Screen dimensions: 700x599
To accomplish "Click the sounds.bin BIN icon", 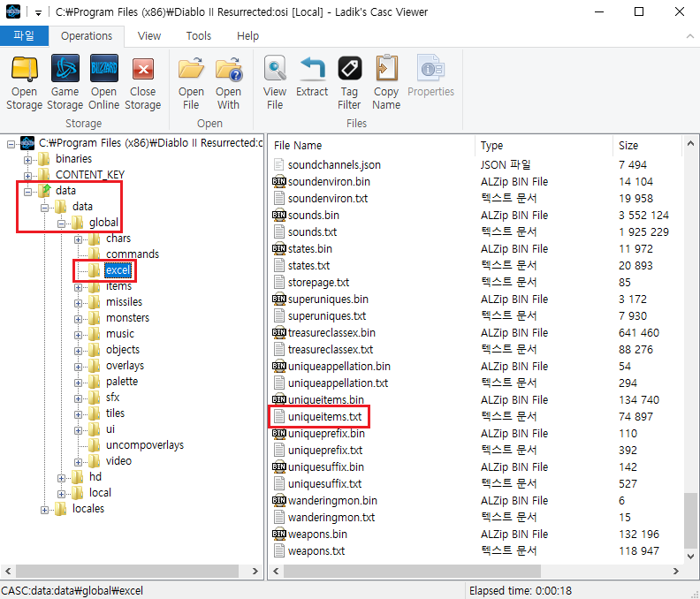I will (279, 216).
